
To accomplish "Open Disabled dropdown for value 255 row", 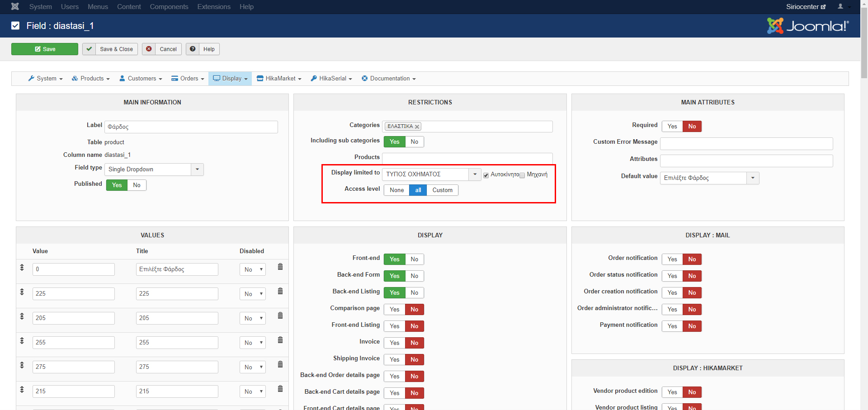I will click(253, 343).
